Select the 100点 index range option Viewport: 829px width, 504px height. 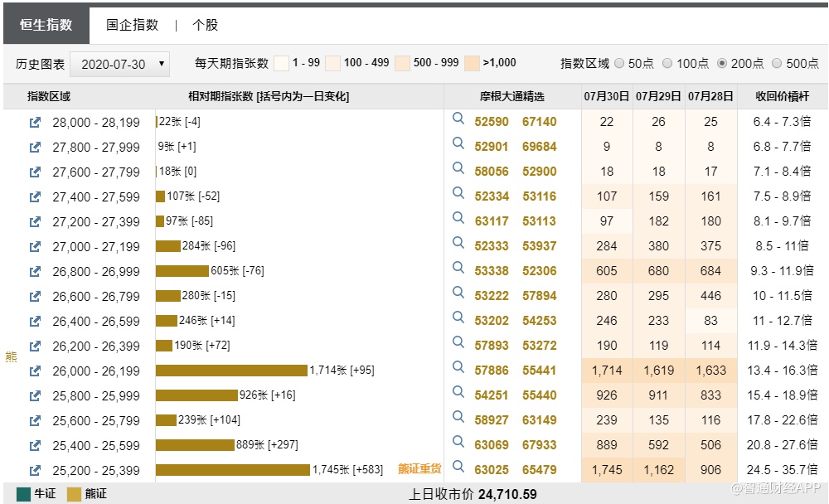669,63
